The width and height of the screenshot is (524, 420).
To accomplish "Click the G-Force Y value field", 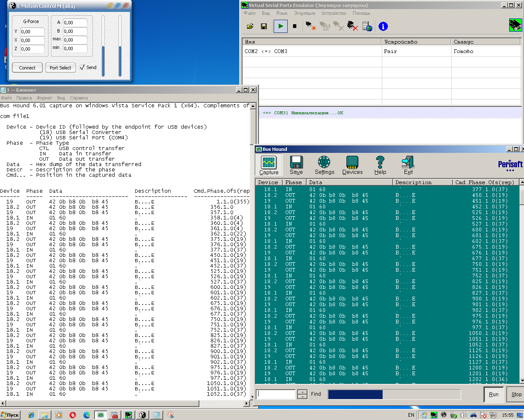I will click(x=32, y=32).
